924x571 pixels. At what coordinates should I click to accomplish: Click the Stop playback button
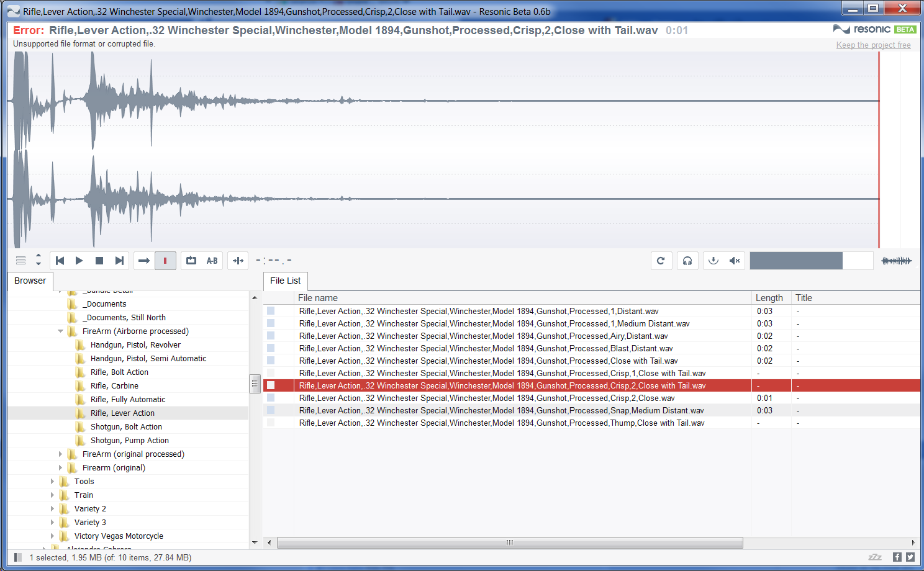99,261
